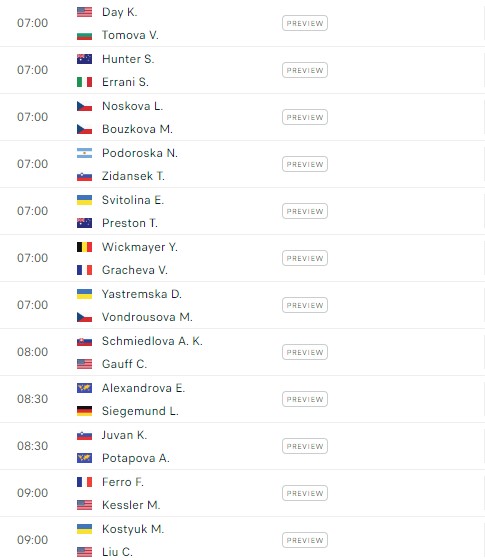Select the 08:30 Juvan K. match time
Viewport: 485px width, 560px height.
(32, 446)
